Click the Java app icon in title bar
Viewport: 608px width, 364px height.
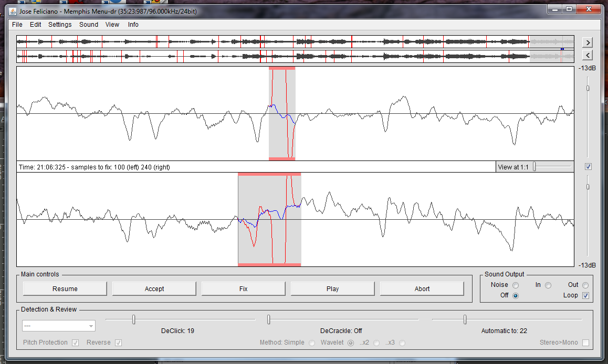coord(13,12)
